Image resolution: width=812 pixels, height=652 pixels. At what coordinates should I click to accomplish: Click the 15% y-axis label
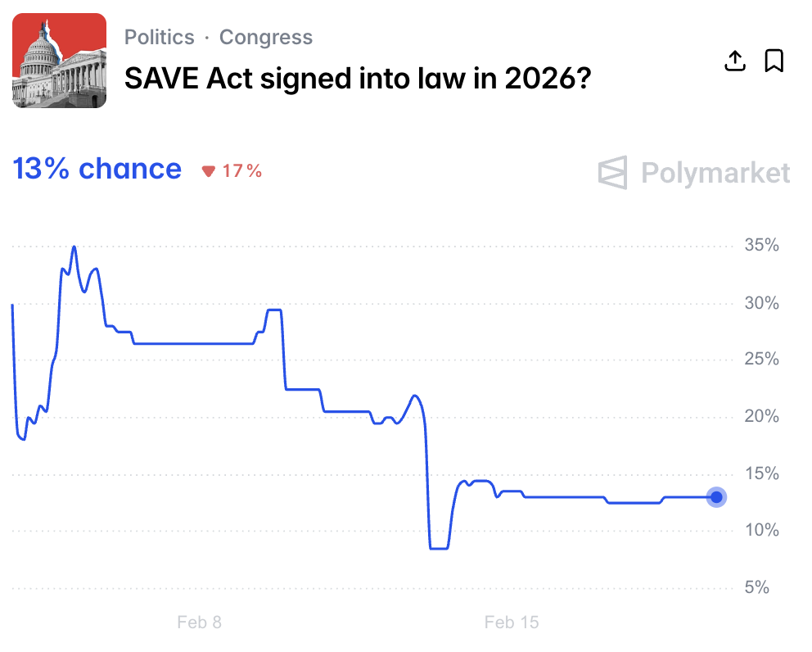[761, 473]
